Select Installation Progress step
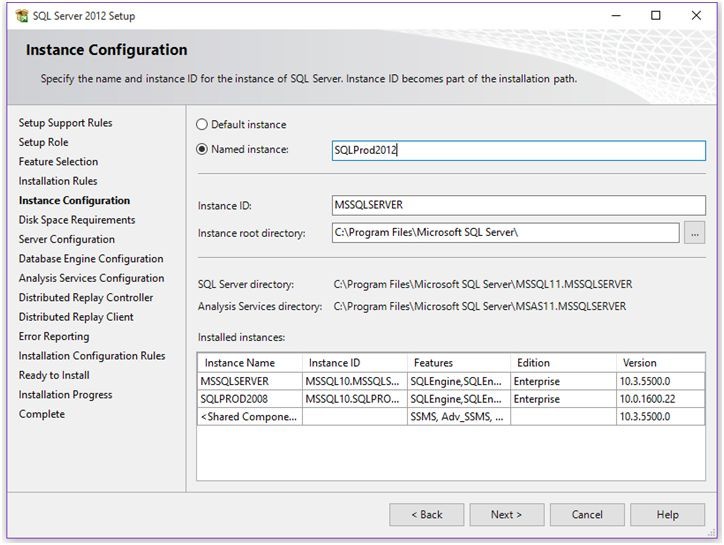The width and height of the screenshot is (724, 545). click(x=66, y=394)
